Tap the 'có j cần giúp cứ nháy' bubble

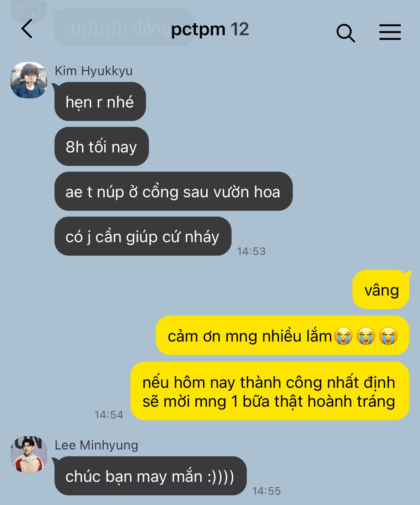[x=143, y=236]
